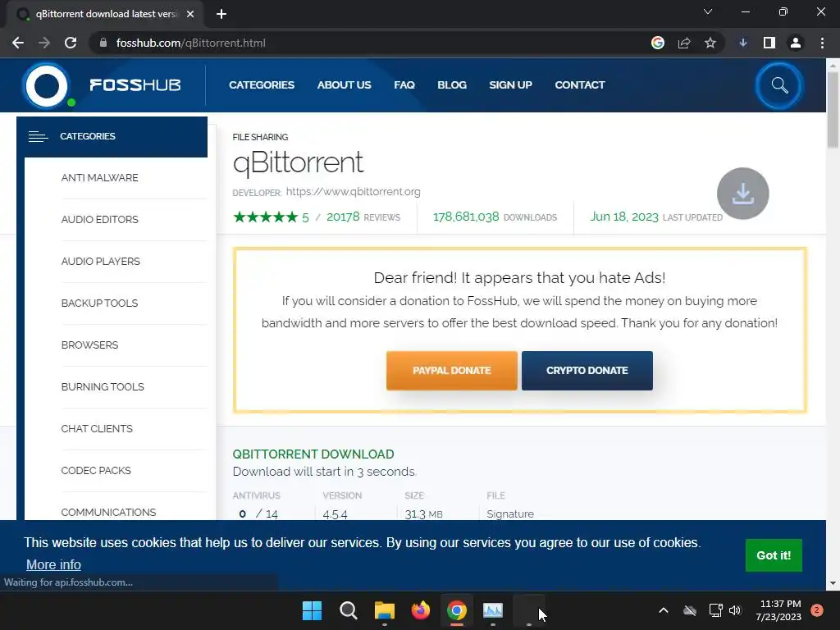
Task: Open a new tab with the plus icon
Action: (x=221, y=14)
